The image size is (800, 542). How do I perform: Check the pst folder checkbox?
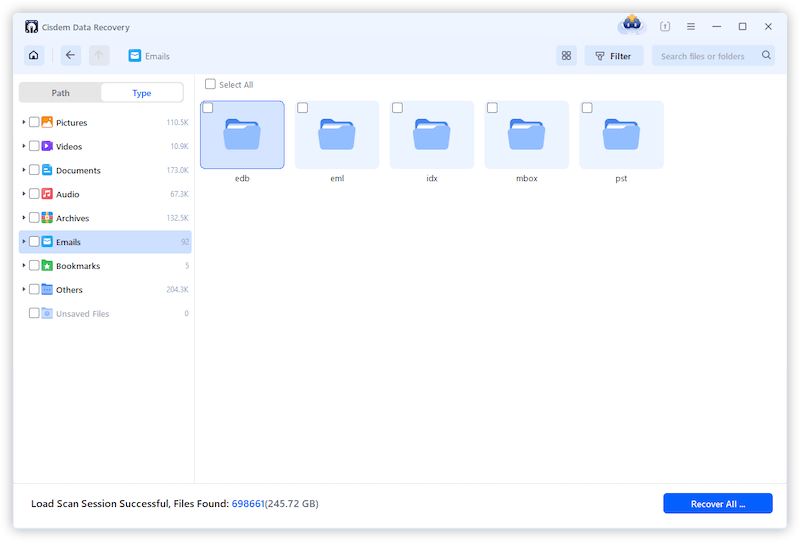tap(587, 108)
